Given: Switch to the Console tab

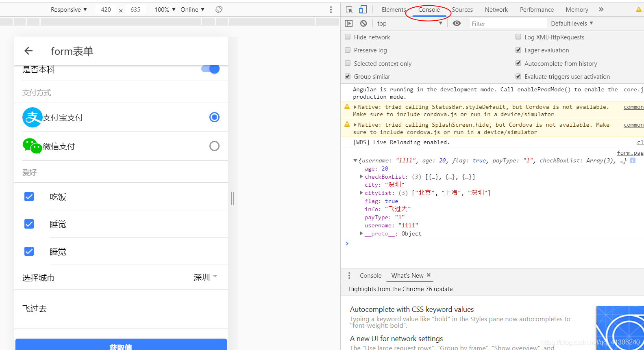Looking at the screenshot, I should [x=429, y=9].
